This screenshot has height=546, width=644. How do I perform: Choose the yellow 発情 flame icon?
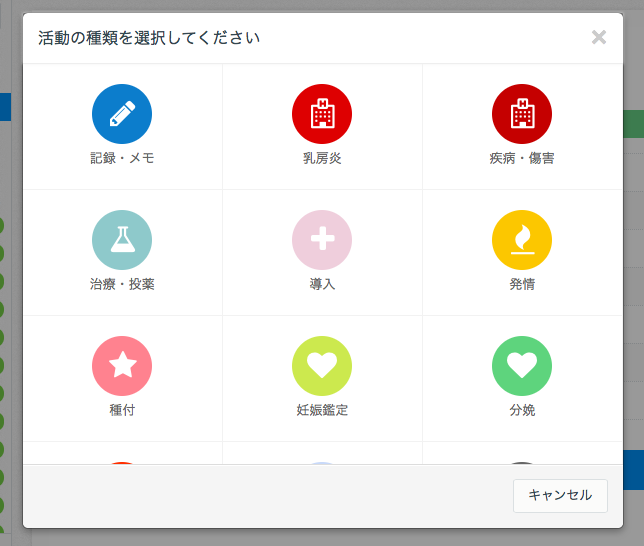click(x=522, y=240)
